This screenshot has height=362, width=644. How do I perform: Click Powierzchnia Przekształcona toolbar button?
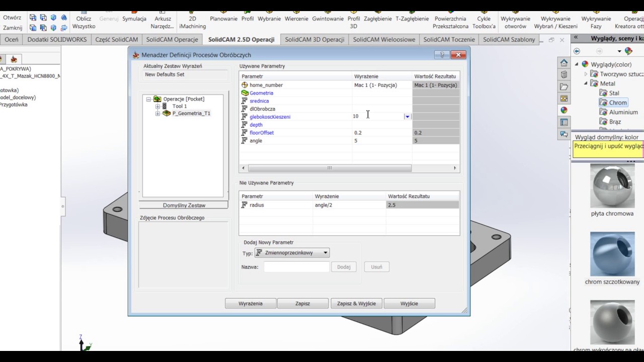click(450, 19)
